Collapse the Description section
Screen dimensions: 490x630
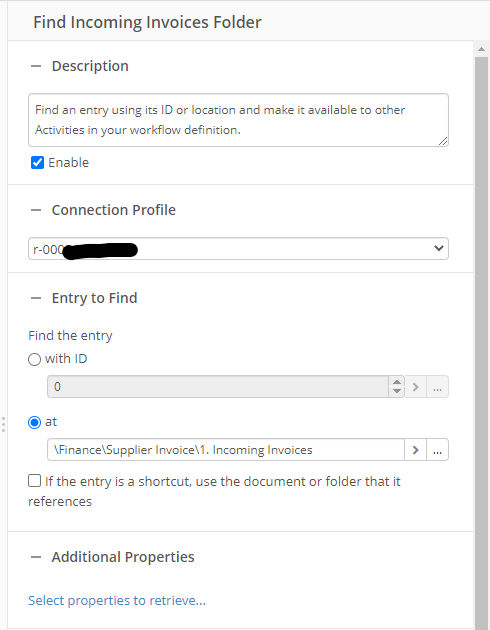pyautogui.click(x=36, y=66)
